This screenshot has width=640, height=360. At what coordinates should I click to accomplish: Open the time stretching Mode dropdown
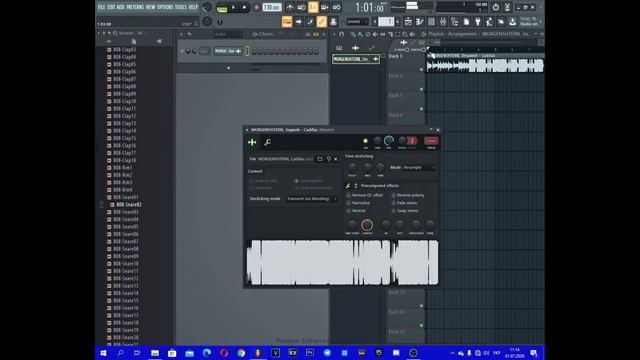418,167
